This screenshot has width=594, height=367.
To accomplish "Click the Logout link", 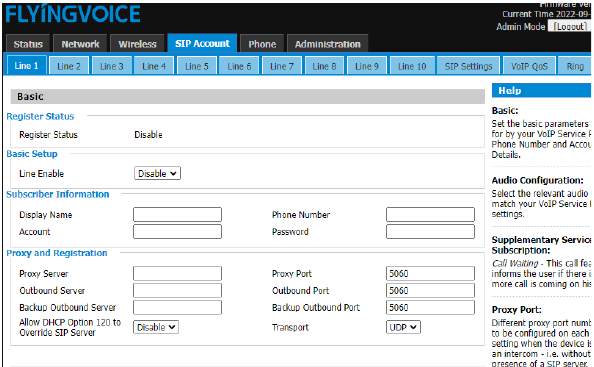I will (x=570, y=27).
